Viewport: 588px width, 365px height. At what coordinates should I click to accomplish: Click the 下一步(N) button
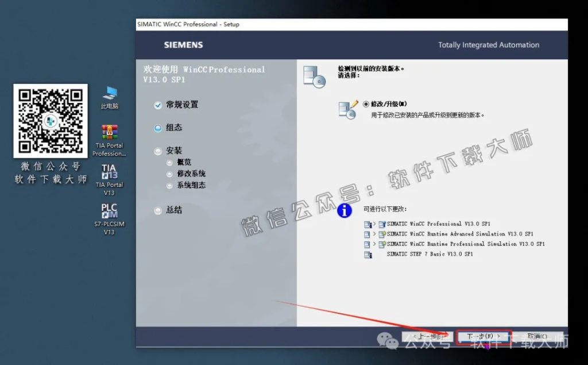[482, 336]
